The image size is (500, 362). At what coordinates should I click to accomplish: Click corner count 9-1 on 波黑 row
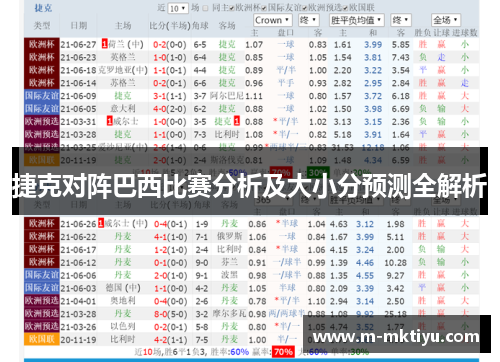coord(202,275)
